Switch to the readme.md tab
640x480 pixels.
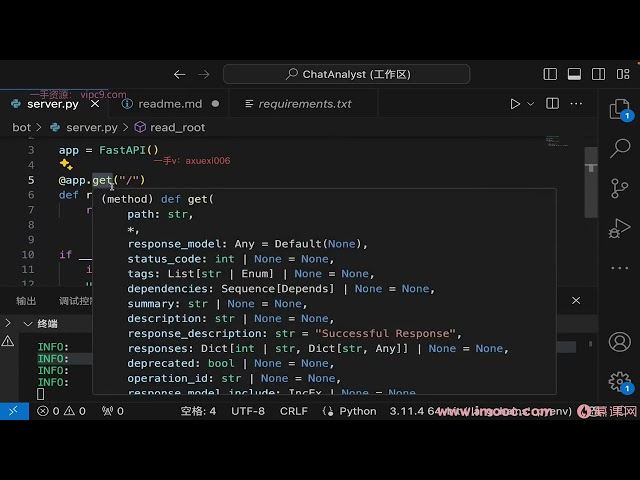[x=170, y=104]
